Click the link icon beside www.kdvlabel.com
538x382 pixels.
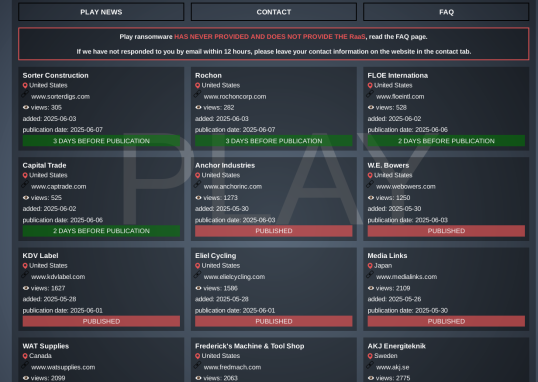pyautogui.click(x=25, y=274)
